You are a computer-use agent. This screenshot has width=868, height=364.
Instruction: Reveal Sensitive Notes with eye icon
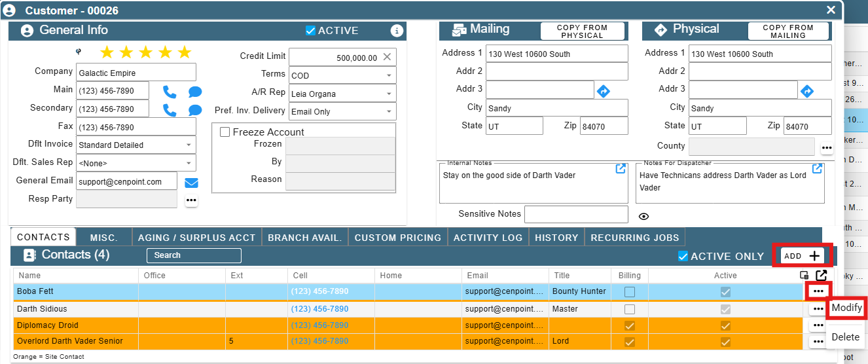click(x=643, y=216)
